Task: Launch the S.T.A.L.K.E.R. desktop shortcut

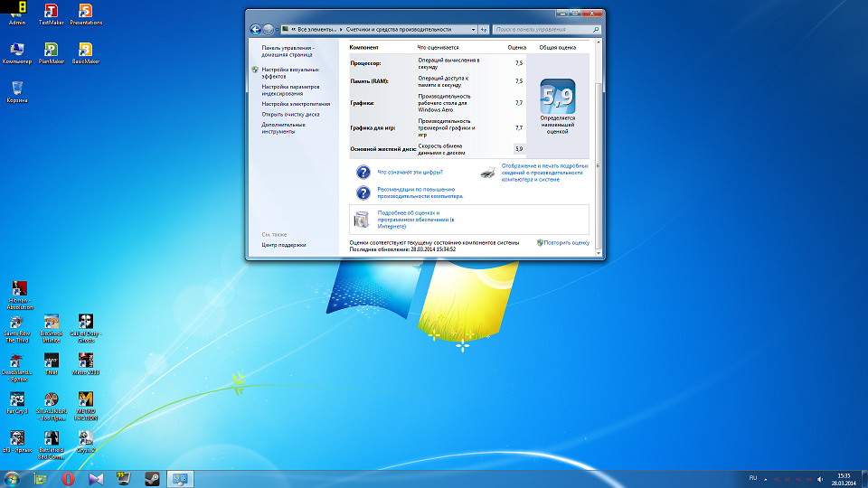Action: pyautogui.click(x=51, y=407)
